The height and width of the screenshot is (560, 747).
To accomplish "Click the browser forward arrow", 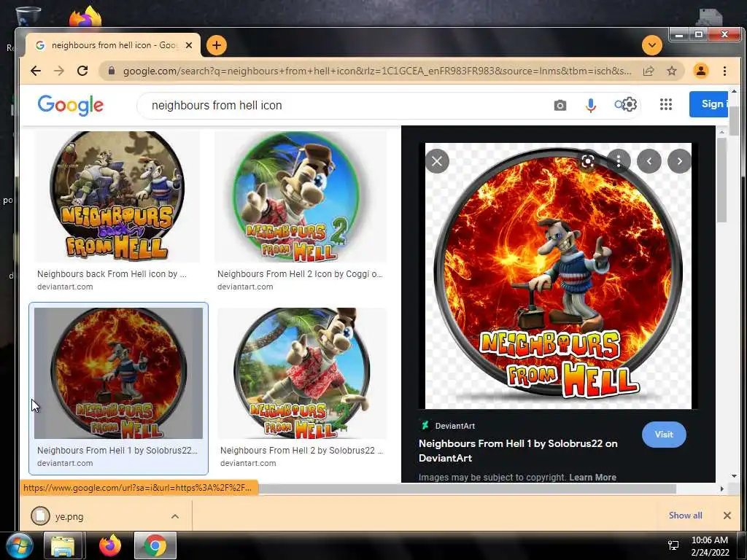I will 58,71.
